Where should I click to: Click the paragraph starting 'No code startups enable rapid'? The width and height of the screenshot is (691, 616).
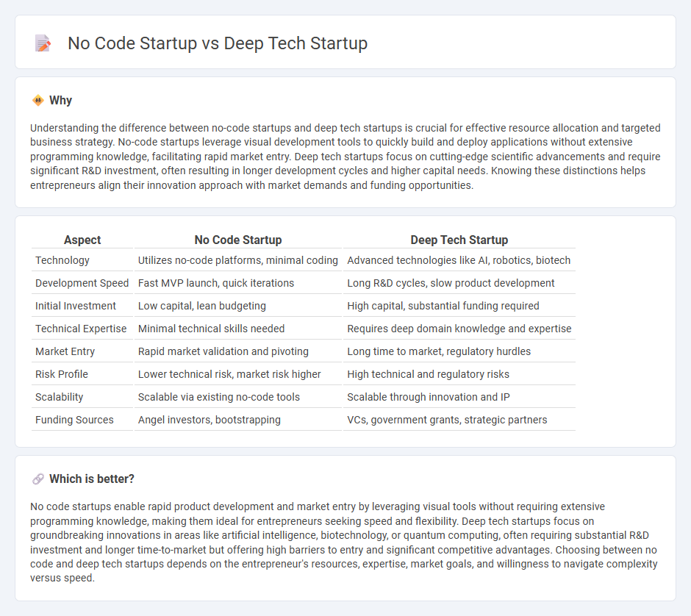[x=345, y=542]
